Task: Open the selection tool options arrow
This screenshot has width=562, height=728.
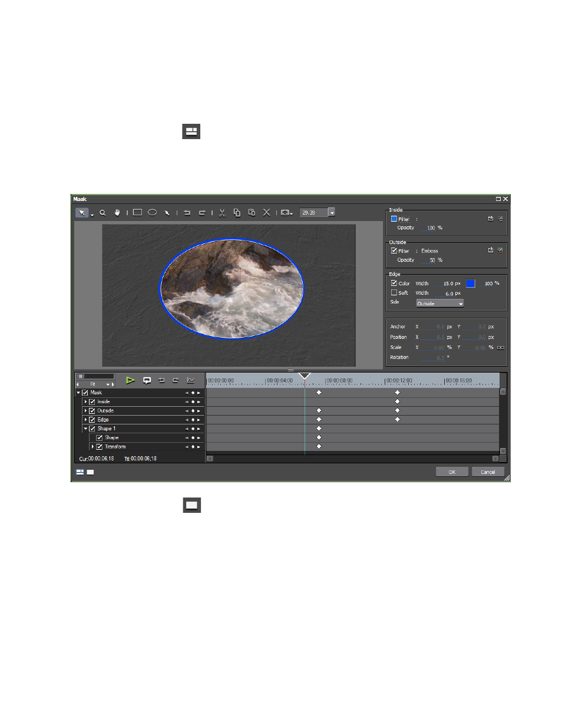Action: [92, 215]
